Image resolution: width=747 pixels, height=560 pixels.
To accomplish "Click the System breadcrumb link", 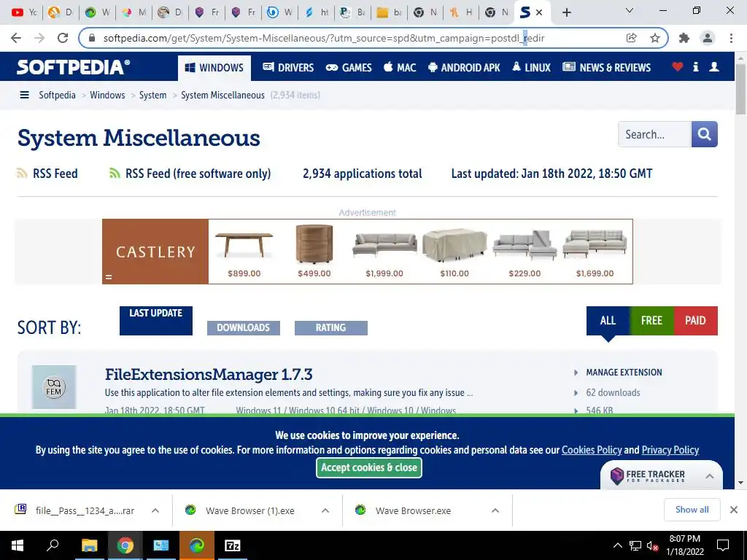I will click(153, 95).
